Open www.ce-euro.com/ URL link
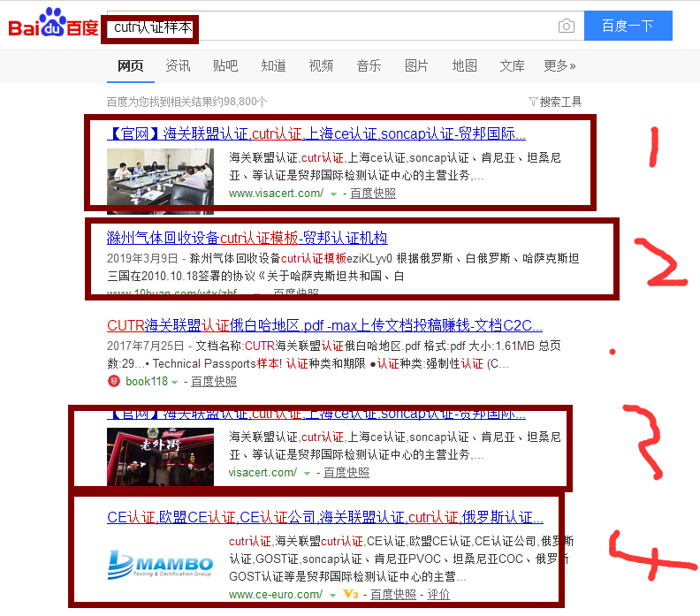 [276, 595]
